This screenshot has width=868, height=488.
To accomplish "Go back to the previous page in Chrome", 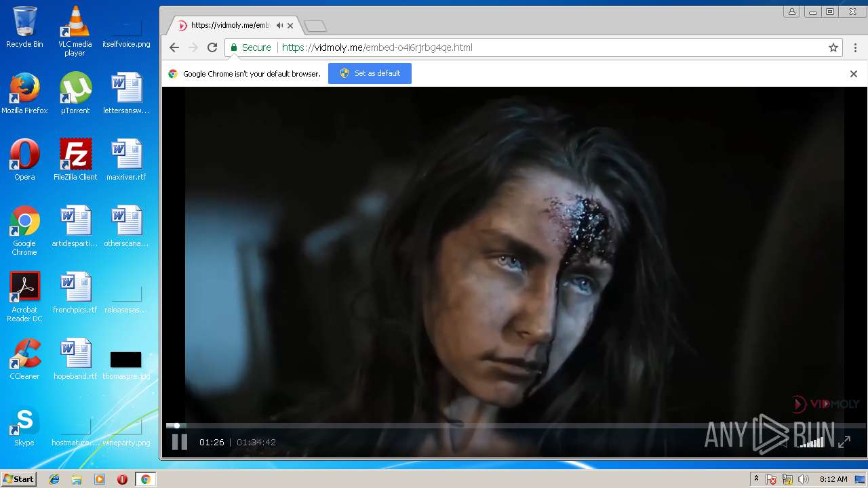I will [x=174, y=47].
